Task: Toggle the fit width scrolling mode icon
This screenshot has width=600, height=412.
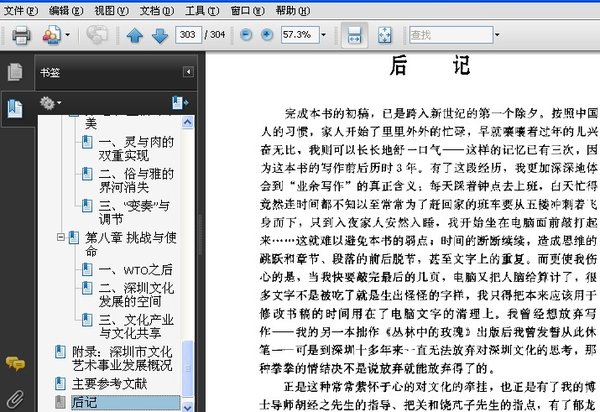Action: point(354,35)
